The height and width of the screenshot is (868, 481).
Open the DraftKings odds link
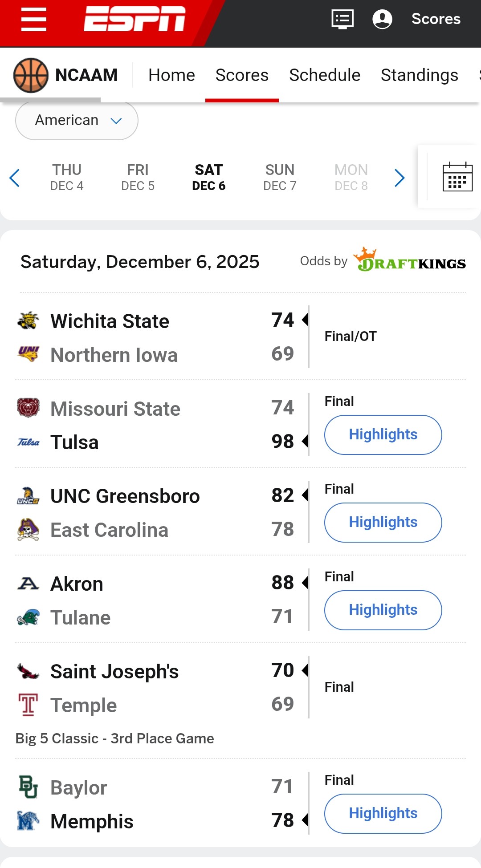coord(409,260)
